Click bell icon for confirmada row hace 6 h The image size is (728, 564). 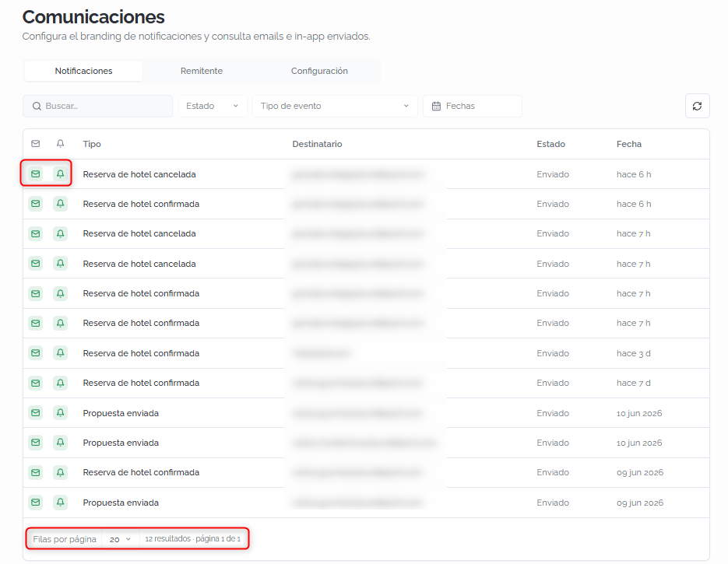click(x=61, y=204)
